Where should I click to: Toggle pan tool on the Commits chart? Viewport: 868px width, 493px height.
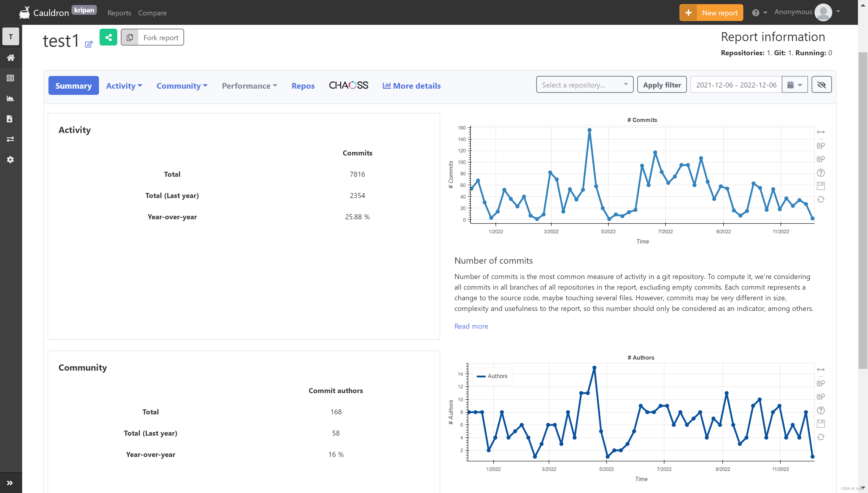821,132
